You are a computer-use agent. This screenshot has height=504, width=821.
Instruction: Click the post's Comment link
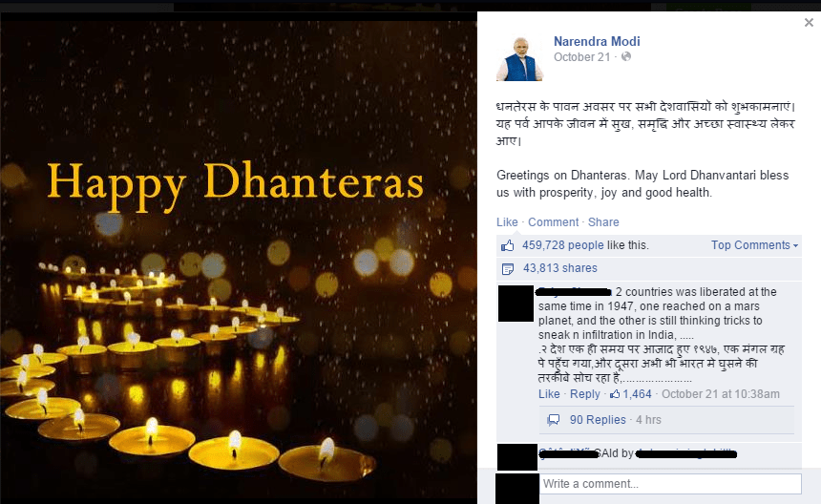coord(553,221)
